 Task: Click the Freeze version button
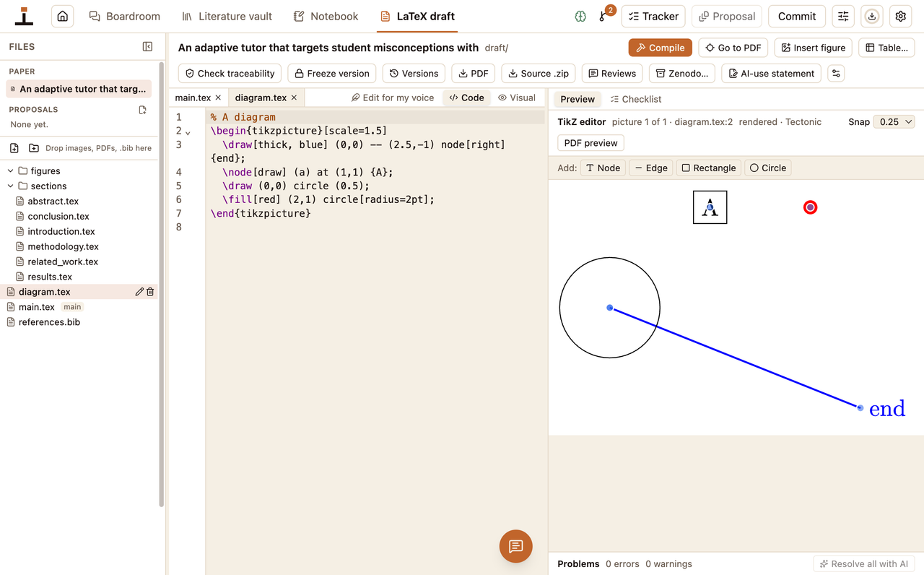tap(331, 73)
